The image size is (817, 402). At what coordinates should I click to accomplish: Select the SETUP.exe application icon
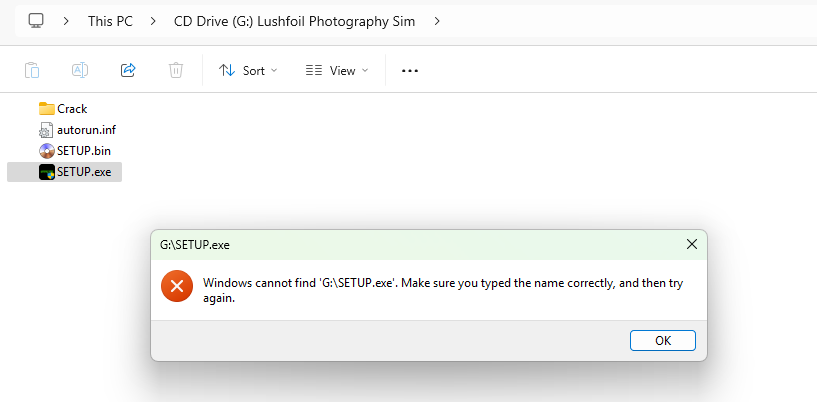coord(46,172)
